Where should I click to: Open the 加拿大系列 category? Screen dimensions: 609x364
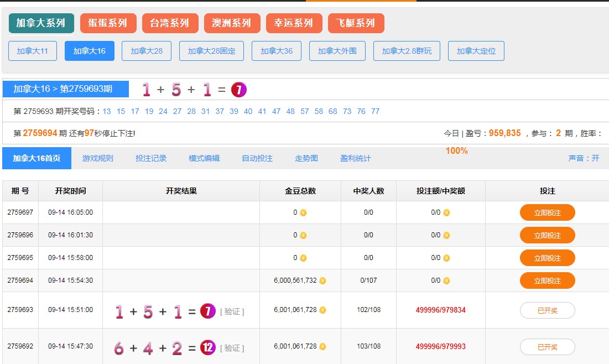coord(41,23)
